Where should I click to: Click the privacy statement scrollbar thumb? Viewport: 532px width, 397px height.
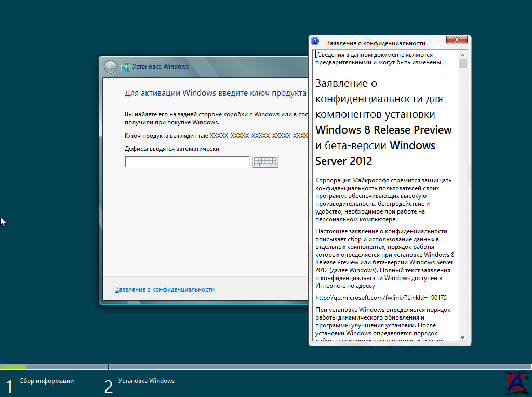[462, 64]
